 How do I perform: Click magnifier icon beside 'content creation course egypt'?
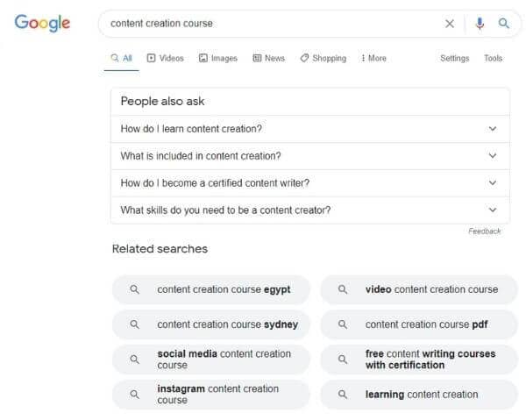click(x=134, y=289)
